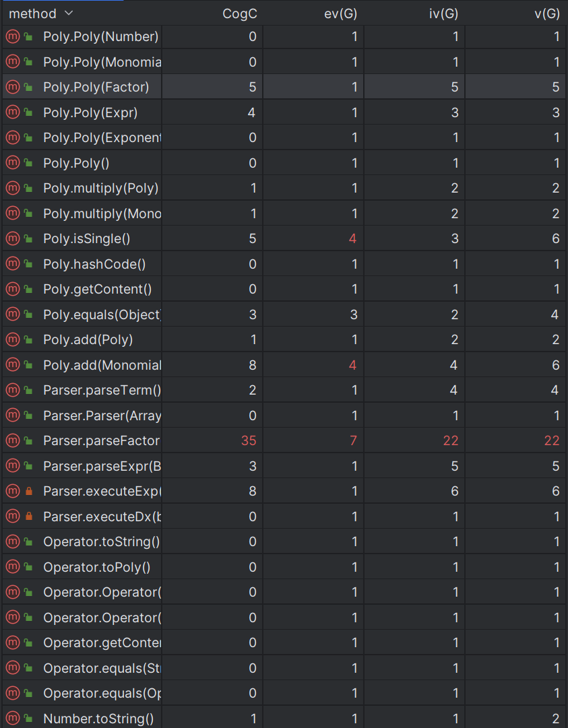Click public visibility icon beside Operator.toString()

(28, 541)
